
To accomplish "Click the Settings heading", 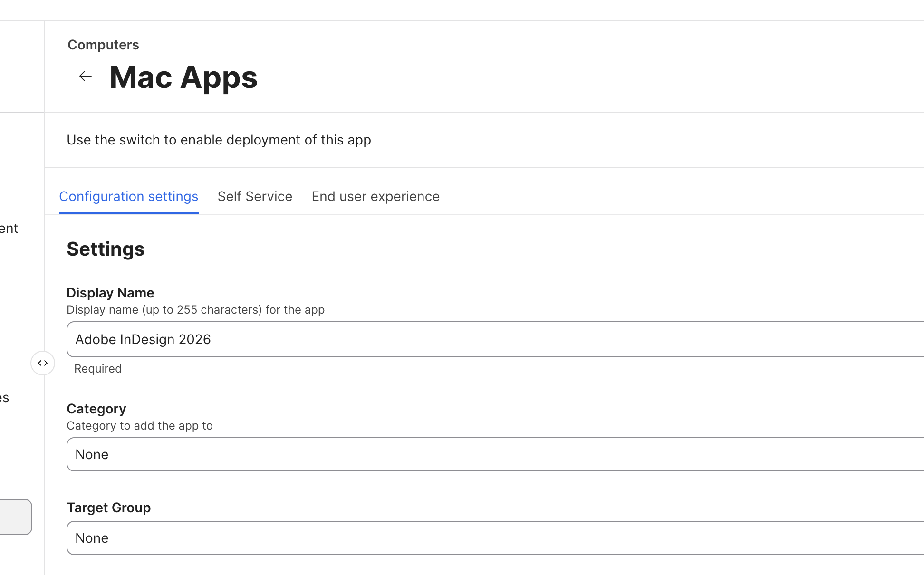I will 106,249.
